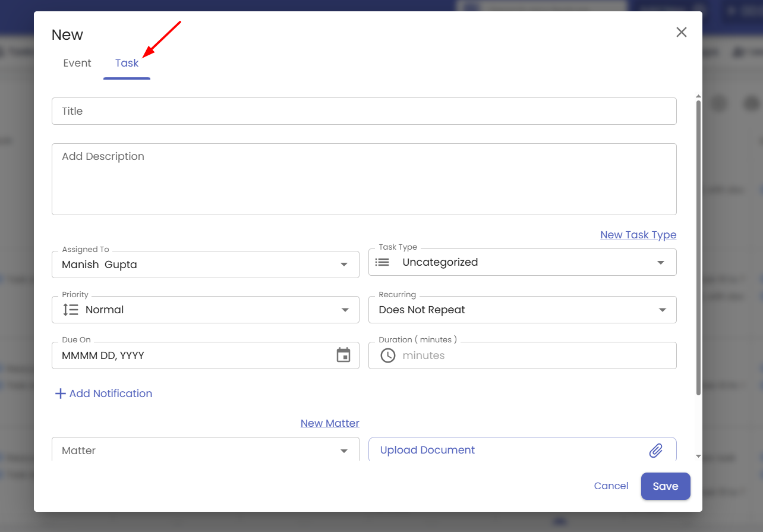The height and width of the screenshot is (532, 763).
Task: Switch to the Event tab
Action: (x=77, y=63)
